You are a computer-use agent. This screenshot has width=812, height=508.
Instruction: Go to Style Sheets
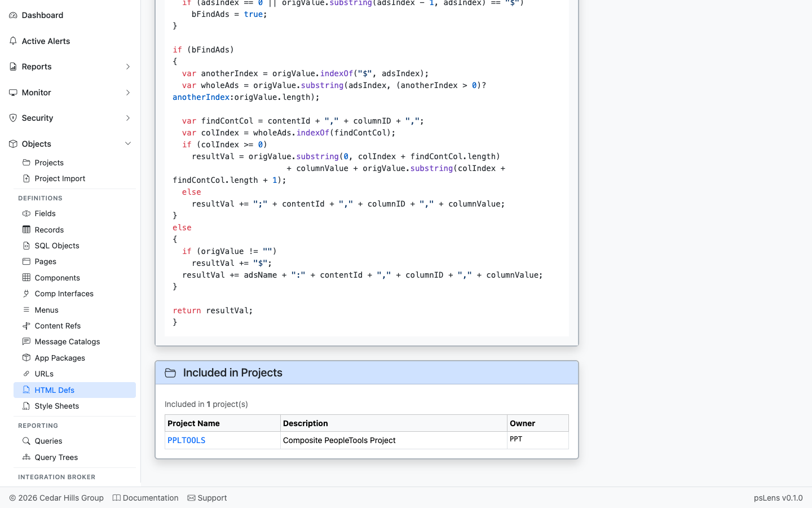(x=57, y=406)
